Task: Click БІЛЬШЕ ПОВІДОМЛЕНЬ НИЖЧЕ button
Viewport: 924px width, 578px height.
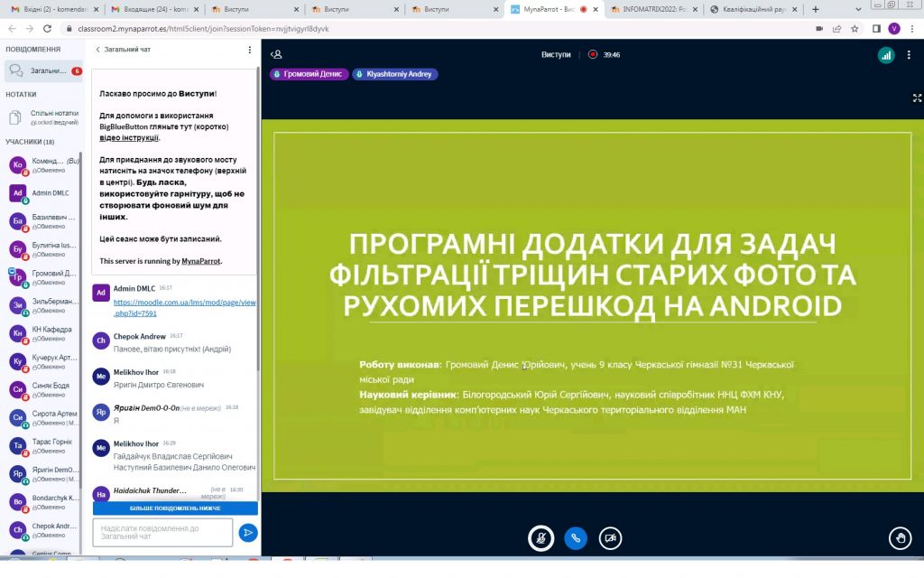Action: click(x=175, y=508)
